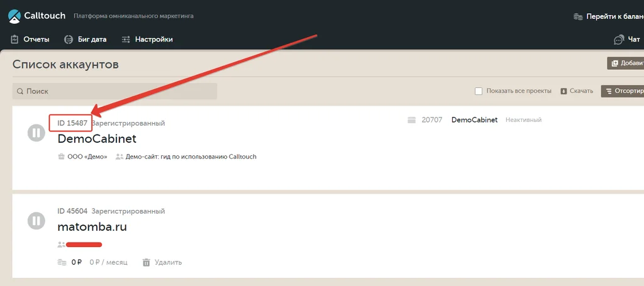The width and height of the screenshot is (644, 286).
Task: Click the Зарегистрированный status of DemoCabinet
Action: click(x=128, y=123)
